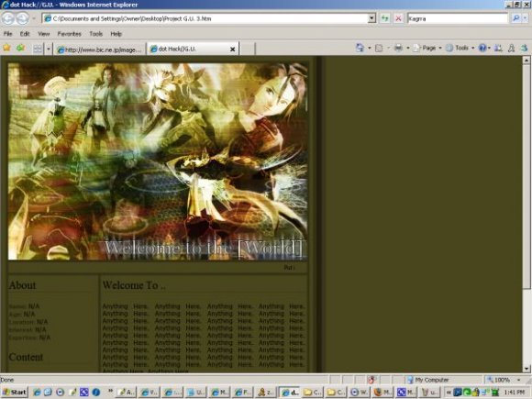Expand the tab list dropdown arrow
Screen dimensions: 532x399
pyautogui.click(x=49, y=50)
